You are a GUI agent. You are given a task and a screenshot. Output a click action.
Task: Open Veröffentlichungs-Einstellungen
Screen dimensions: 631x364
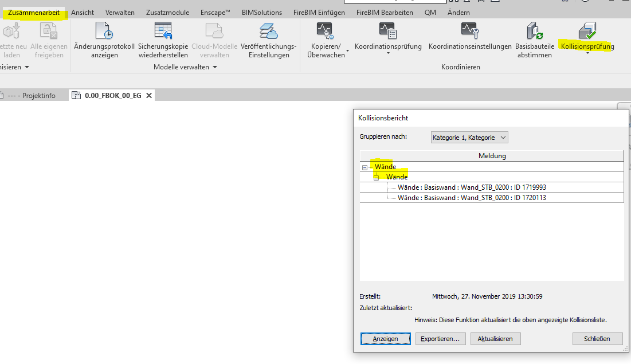[x=268, y=32]
